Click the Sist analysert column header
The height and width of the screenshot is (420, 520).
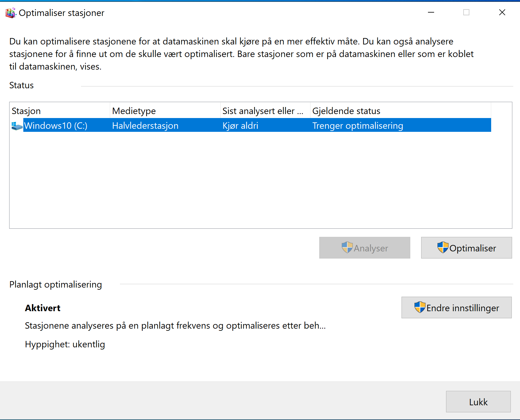pyautogui.click(x=262, y=111)
